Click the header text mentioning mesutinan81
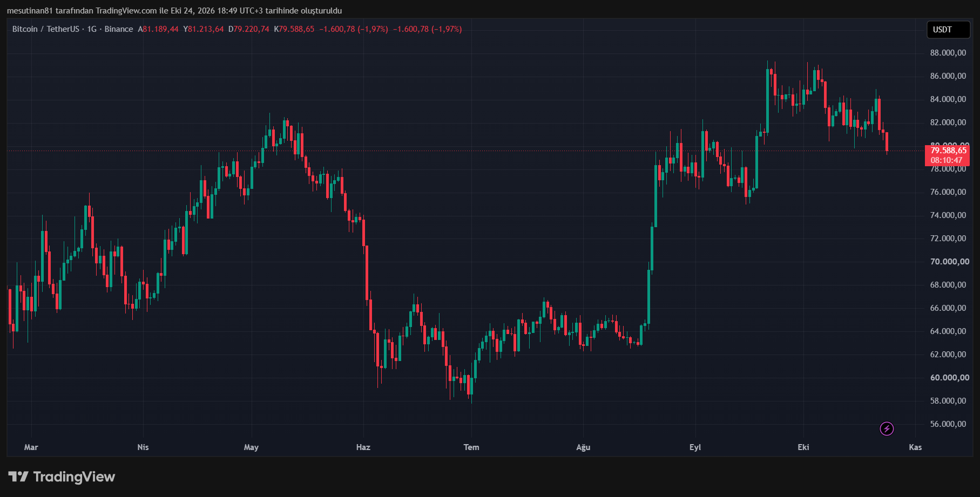Image resolution: width=980 pixels, height=497 pixels. tap(174, 11)
